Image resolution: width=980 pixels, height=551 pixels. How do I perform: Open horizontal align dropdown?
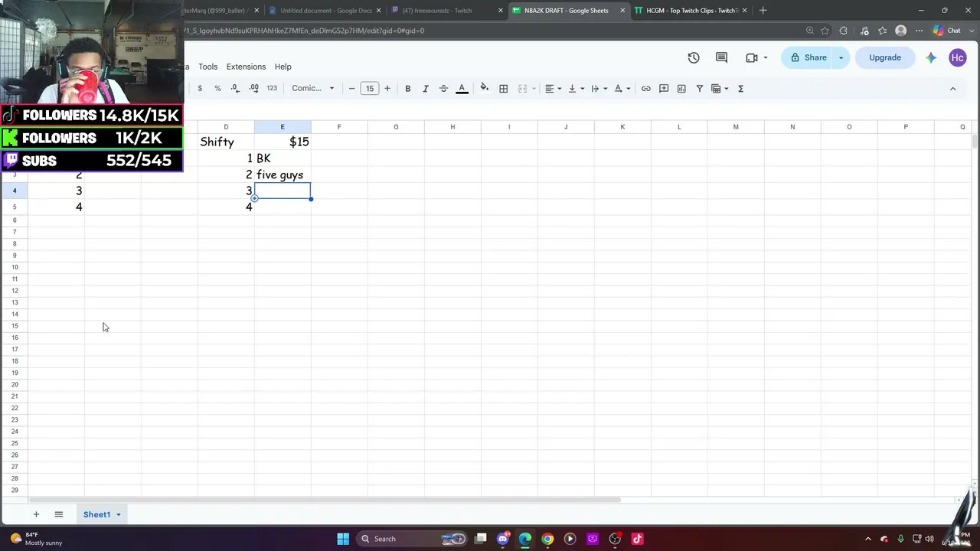[553, 89]
